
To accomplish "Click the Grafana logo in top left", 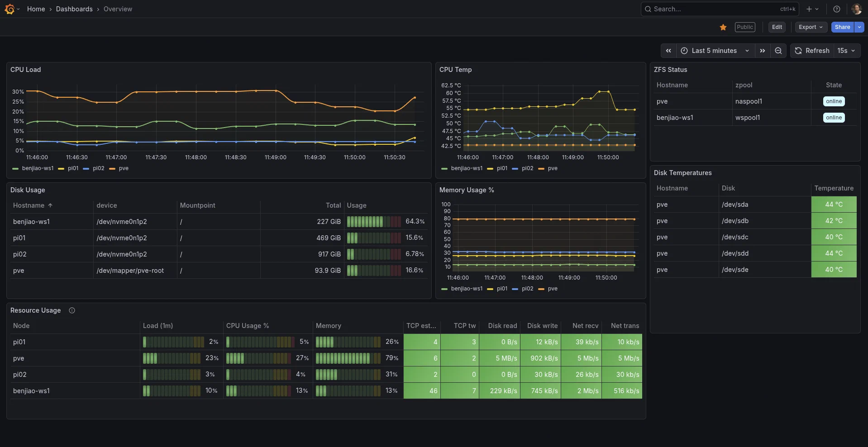I will tap(10, 9).
